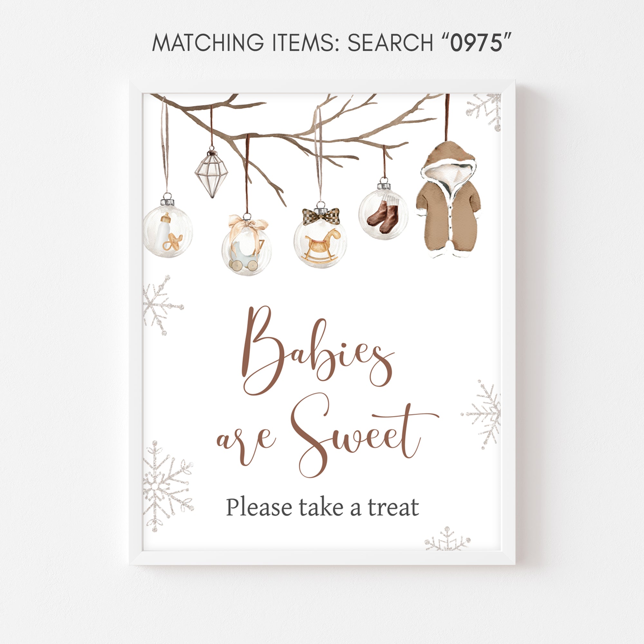Click the small snowflake at bottom right
Image resolution: width=644 pixels, height=644 pixels.
coord(447,538)
